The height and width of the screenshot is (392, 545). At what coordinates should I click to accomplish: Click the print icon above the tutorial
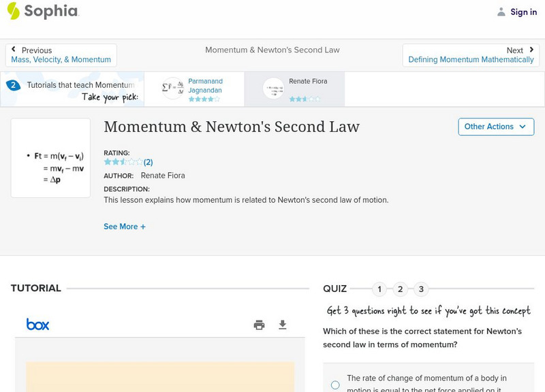point(259,325)
